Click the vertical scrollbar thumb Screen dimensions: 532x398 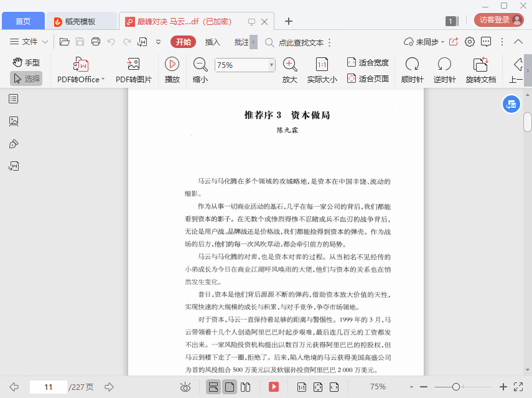[x=528, y=121]
